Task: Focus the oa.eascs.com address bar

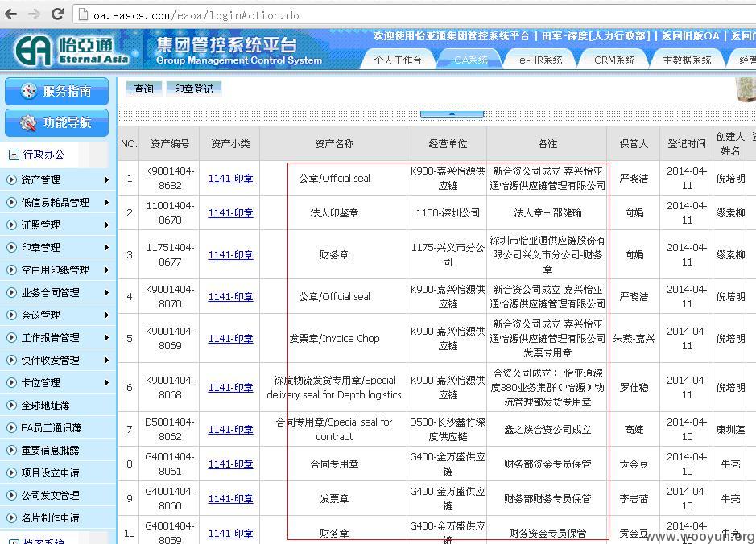Action: pos(415,15)
